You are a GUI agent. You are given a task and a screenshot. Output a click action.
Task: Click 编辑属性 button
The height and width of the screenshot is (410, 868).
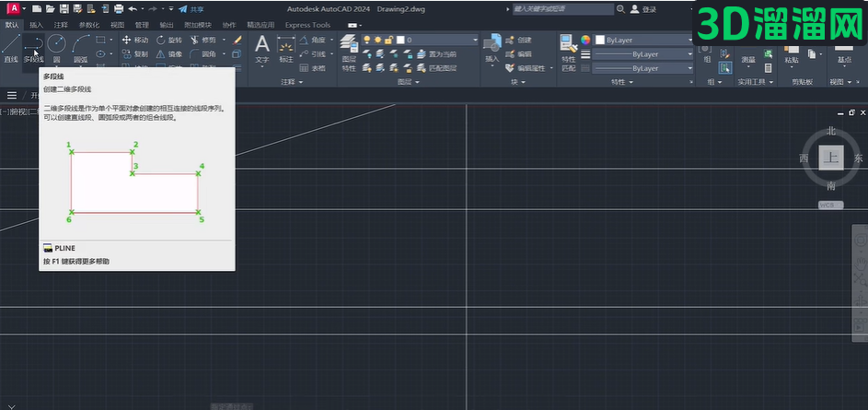(x=526, y=68)
